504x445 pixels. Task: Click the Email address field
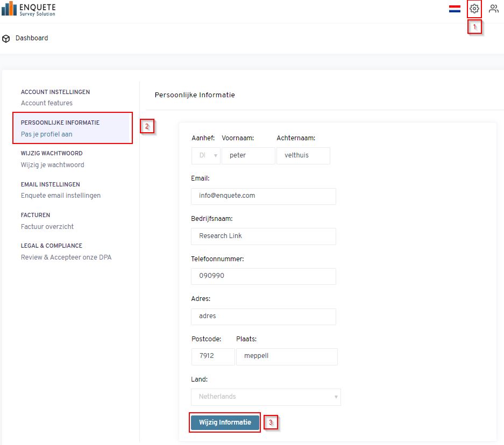tap(263, 196)
